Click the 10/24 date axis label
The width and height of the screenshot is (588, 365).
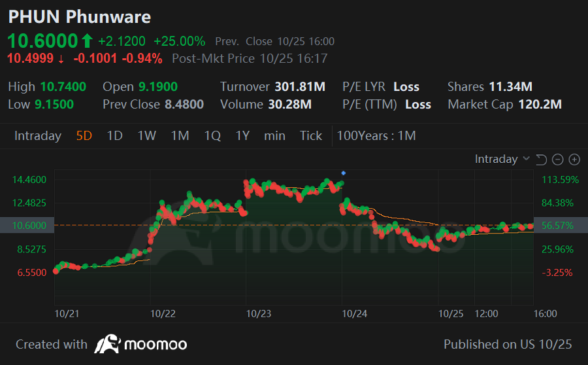tap(354, 313)
